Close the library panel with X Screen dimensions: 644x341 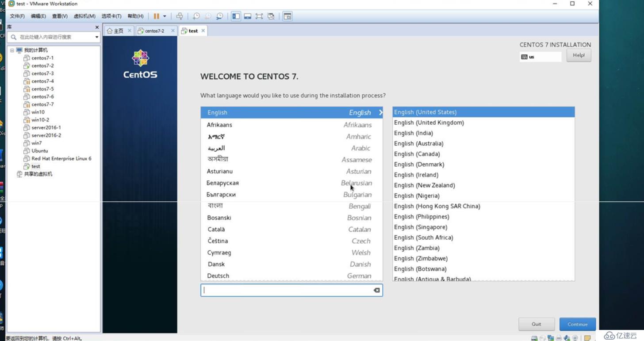[x=97, y=27]
